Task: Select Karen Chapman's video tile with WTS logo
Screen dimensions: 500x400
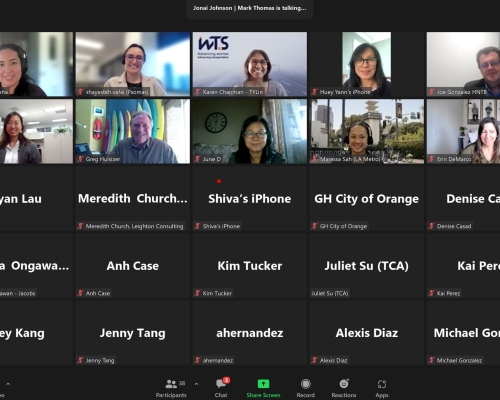Action: (250, 64)
